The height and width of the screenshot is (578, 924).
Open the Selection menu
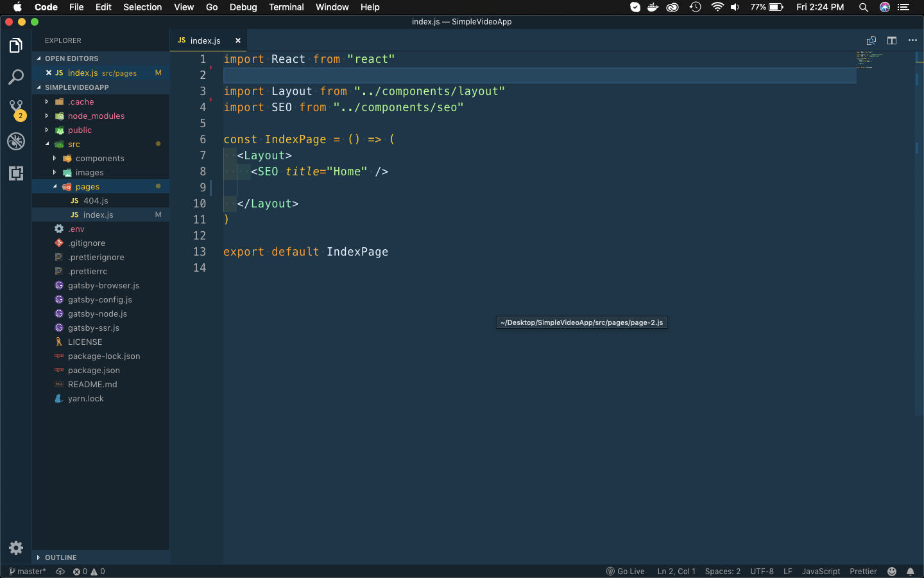[142, 7]
